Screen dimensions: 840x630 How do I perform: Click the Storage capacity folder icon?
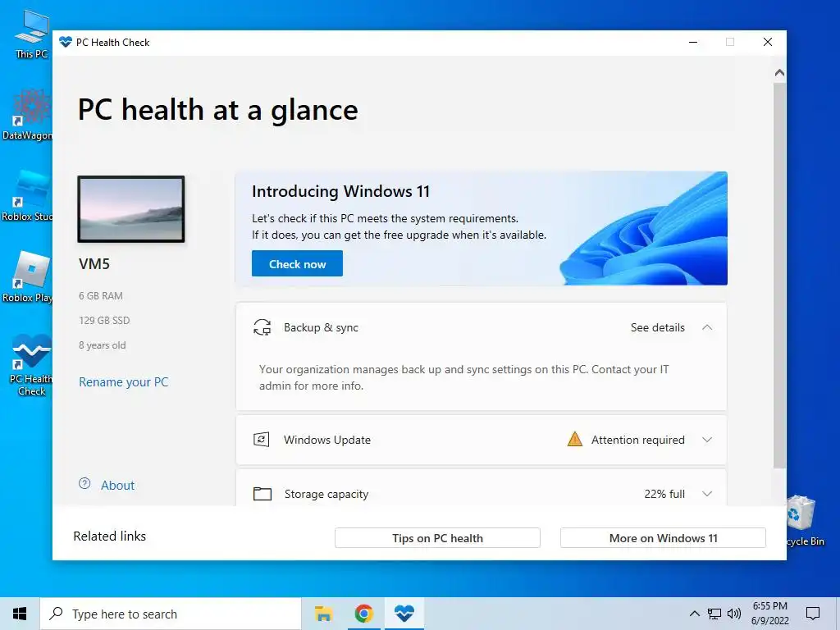[262, 494]
